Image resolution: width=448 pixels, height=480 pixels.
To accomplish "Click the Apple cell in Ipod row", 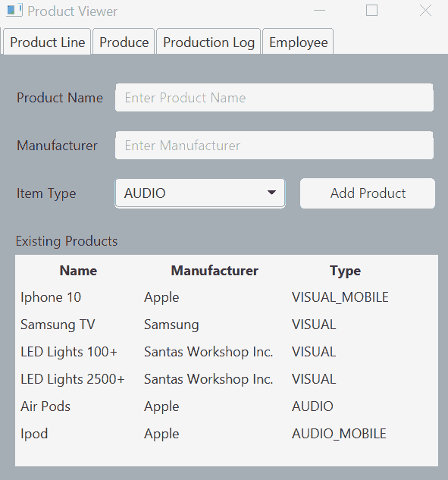I will click(161, 434).
